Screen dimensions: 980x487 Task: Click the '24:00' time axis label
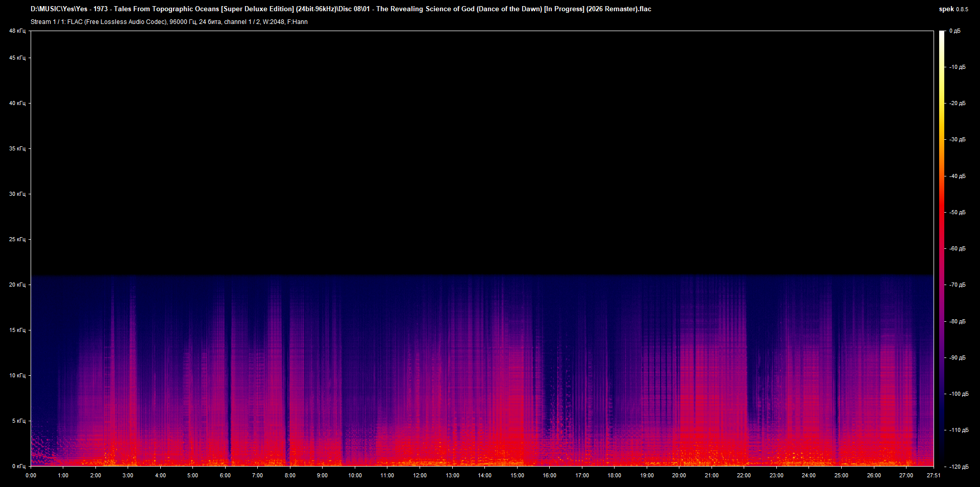[808, 475]
